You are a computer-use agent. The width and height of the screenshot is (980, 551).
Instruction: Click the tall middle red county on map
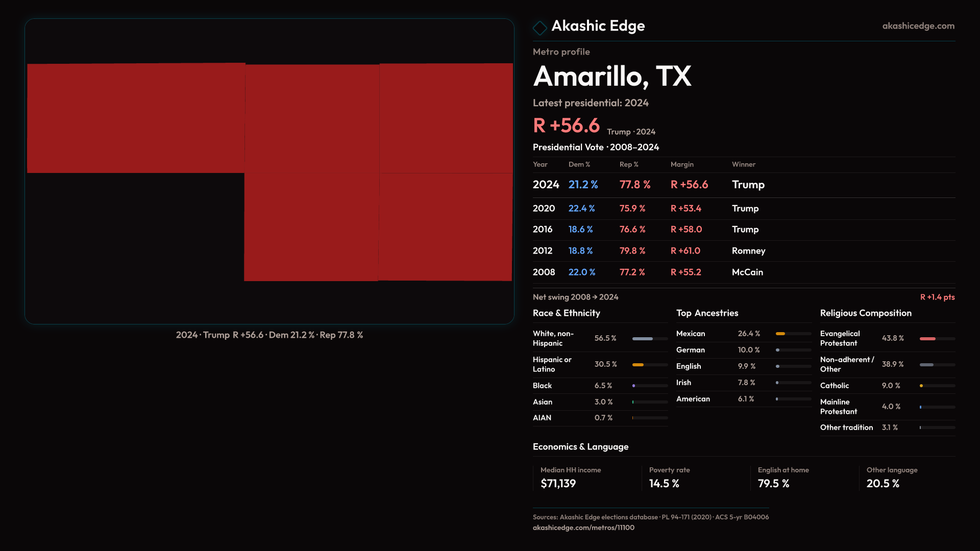point(311,172)
